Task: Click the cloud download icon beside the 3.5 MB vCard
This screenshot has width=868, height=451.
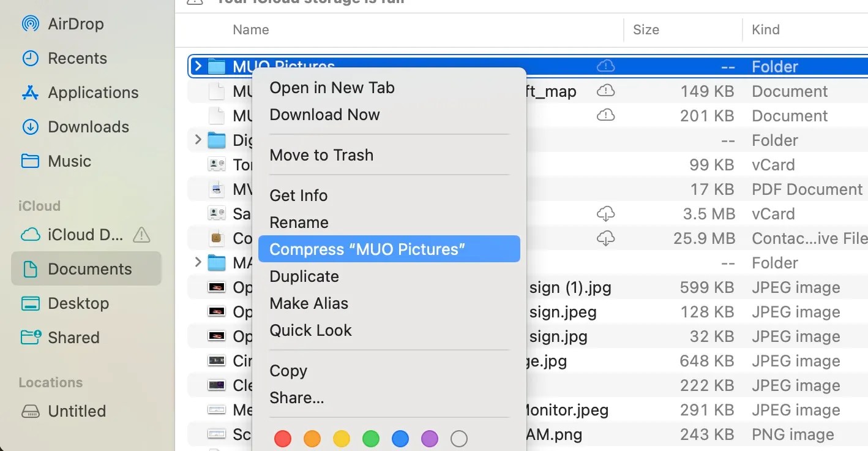Action: click(x=605, y=213)
